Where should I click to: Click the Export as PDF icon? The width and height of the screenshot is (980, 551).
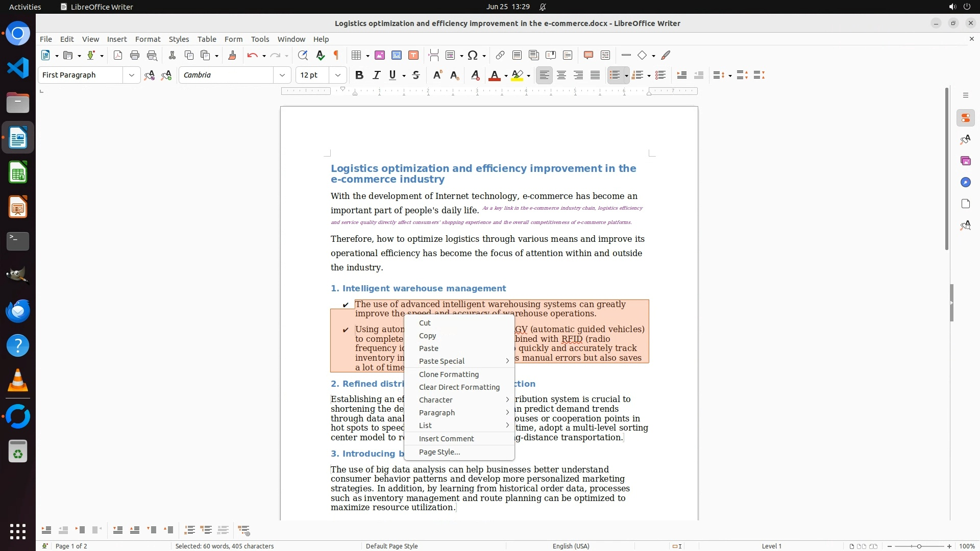(x=118, y=56)
